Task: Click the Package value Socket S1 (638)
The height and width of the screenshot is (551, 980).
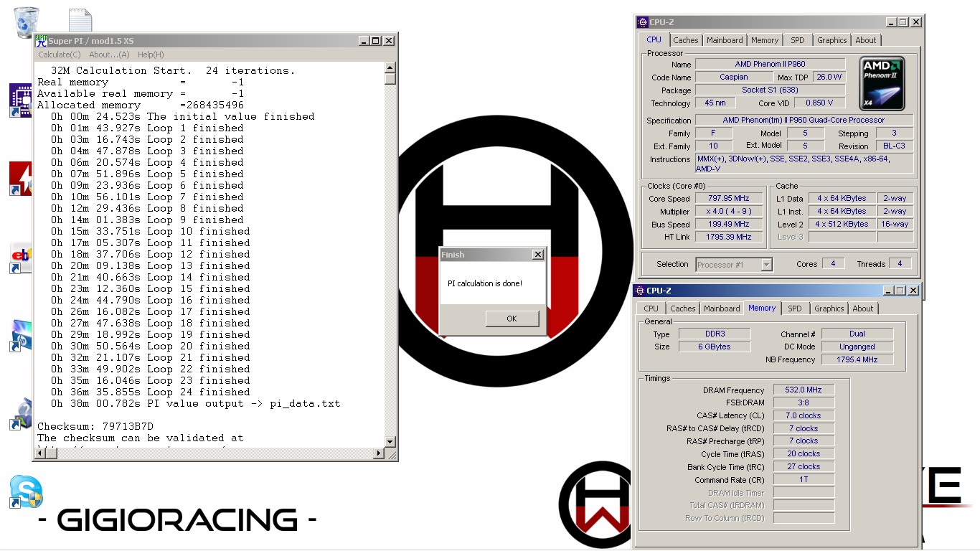Action: [770, 90]
